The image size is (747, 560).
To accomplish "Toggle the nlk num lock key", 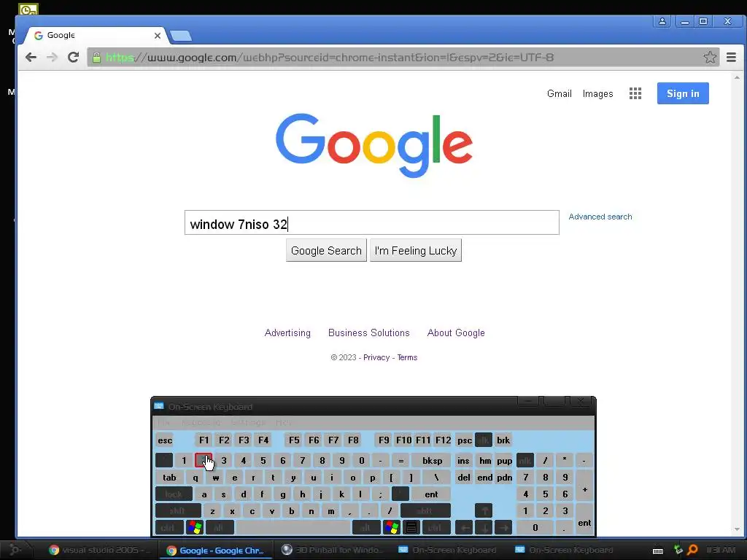I will point(525,461).
